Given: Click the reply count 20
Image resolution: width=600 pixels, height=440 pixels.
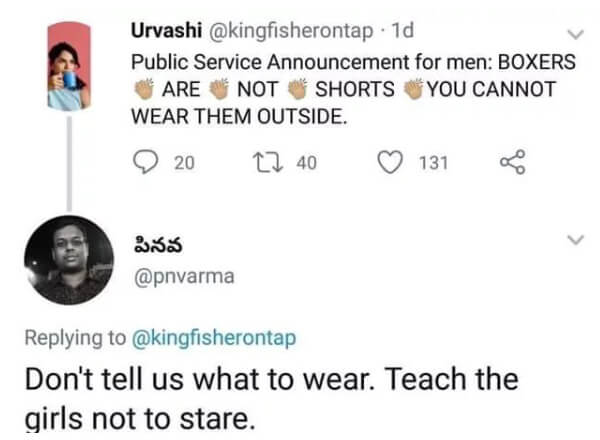Looking at the screenshot, I should point(185,163).
